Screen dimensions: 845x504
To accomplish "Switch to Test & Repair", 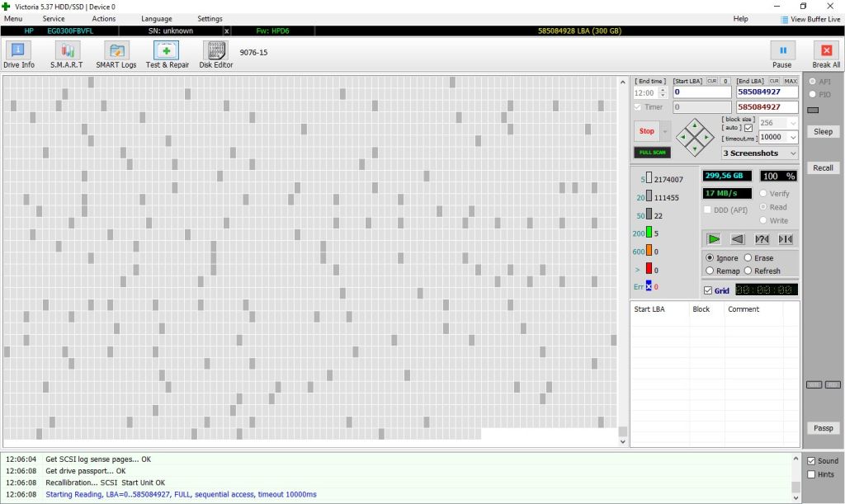I will tap(167, 55).
